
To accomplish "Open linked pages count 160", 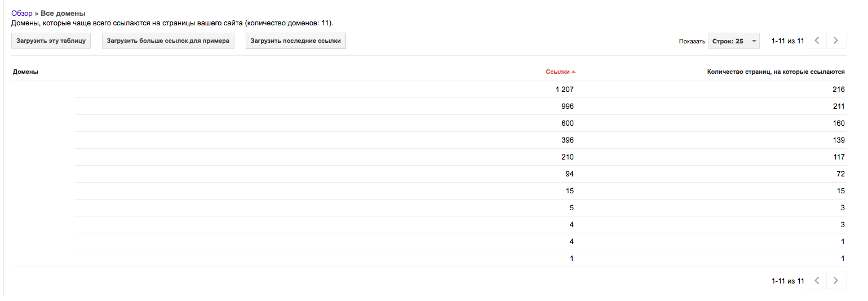I will (839, 123).
